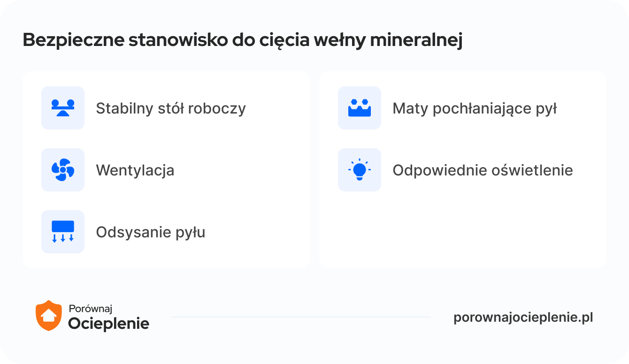
Task: Click the orange shield house logo
Action: 49,316
